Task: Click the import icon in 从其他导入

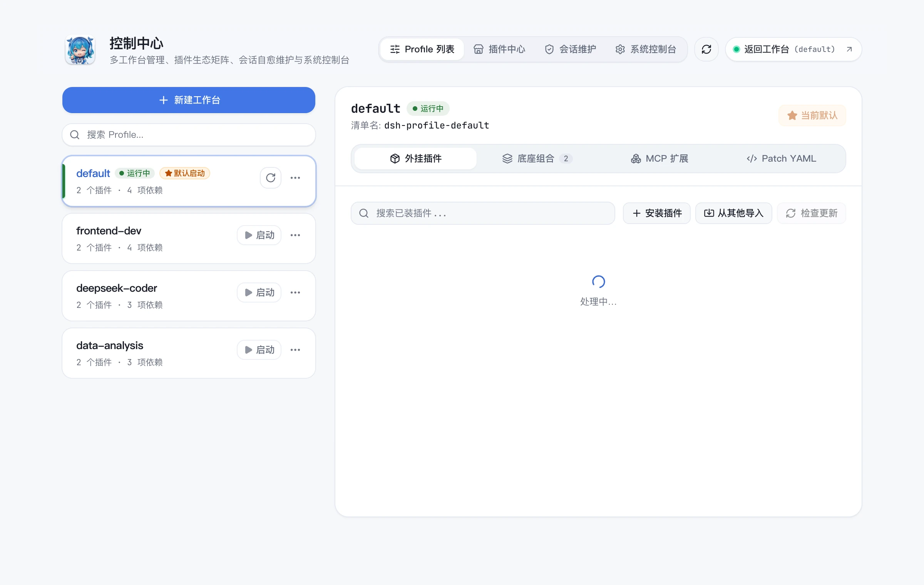Action: (709, 213)
